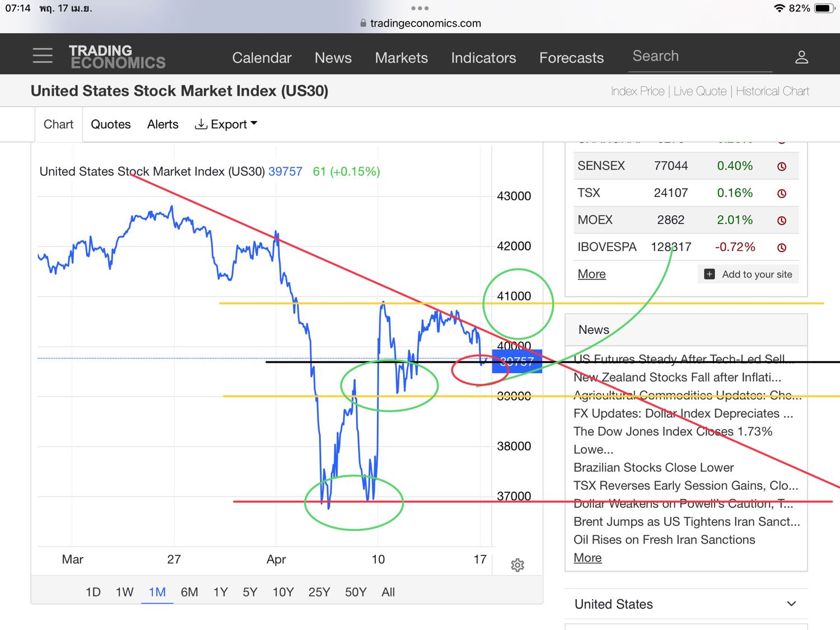Read 'US Futures Steady After Tech-Led Sell' news
Image resolution: width=840 pixels, height=630 pixels.
coord(684,359)
